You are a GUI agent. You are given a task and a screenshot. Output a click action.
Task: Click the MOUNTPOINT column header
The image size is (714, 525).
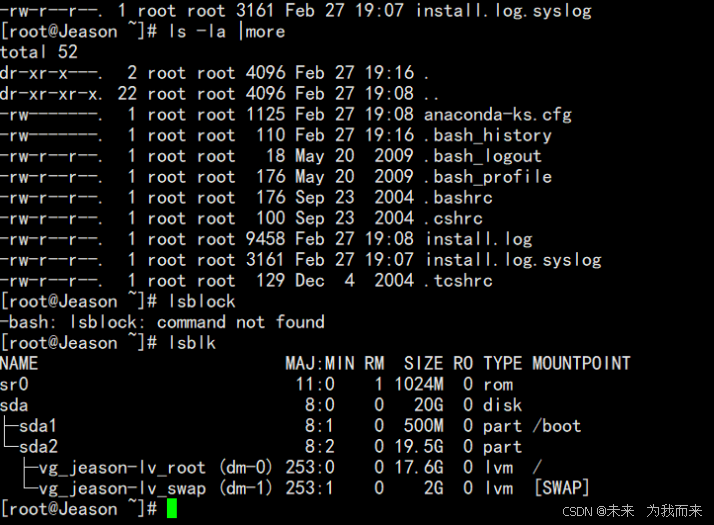[x=581, y=363]
